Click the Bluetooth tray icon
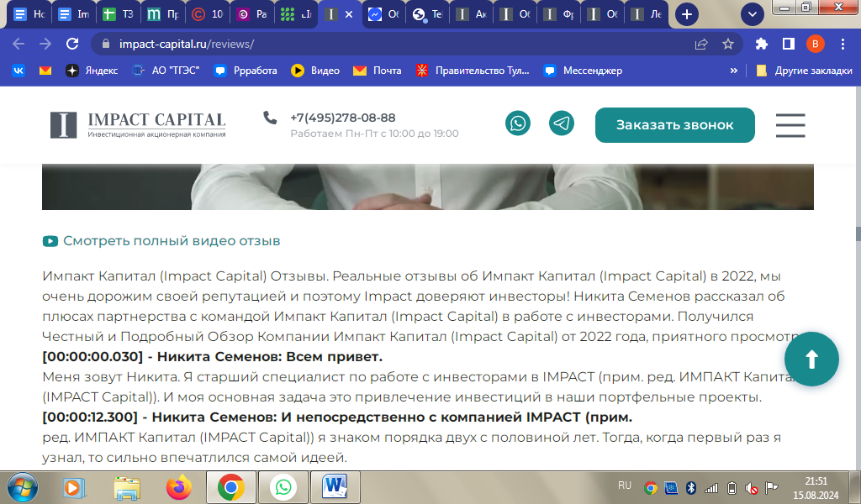Screen dimensions: 861x504 click(x=691, y=487)
